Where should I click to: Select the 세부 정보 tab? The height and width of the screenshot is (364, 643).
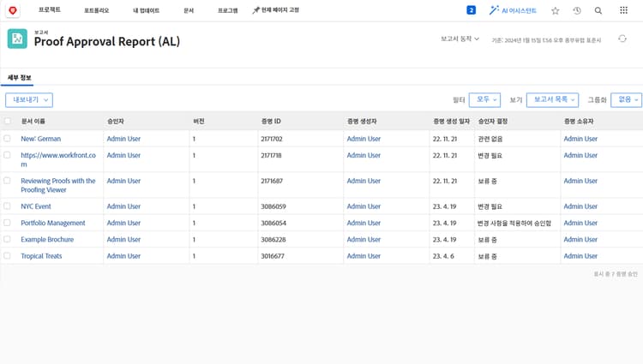coord(19,77)
